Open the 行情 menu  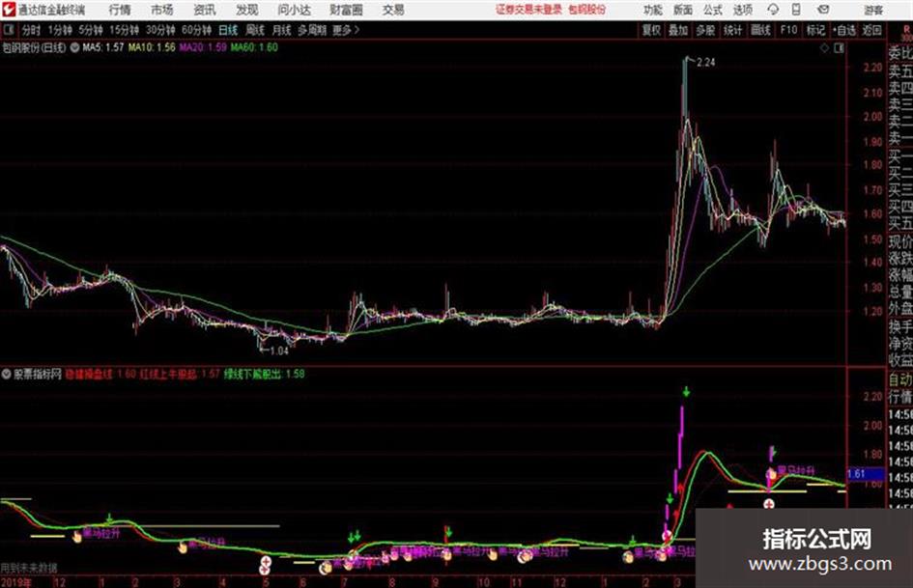tap(120, 10)
